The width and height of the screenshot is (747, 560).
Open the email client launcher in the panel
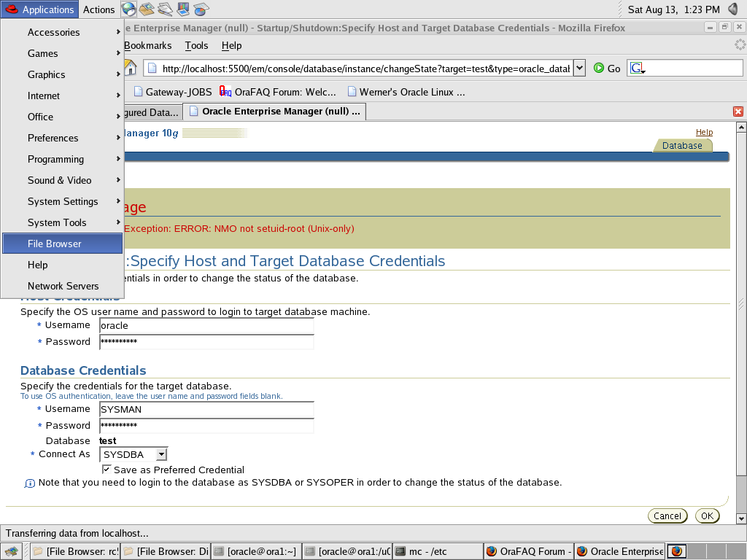tap(147, 9)
